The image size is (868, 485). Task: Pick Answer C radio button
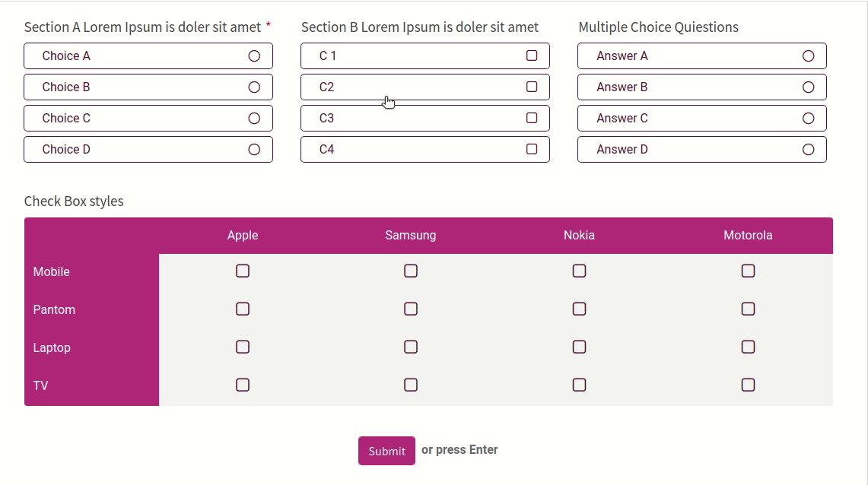point(809,119)
